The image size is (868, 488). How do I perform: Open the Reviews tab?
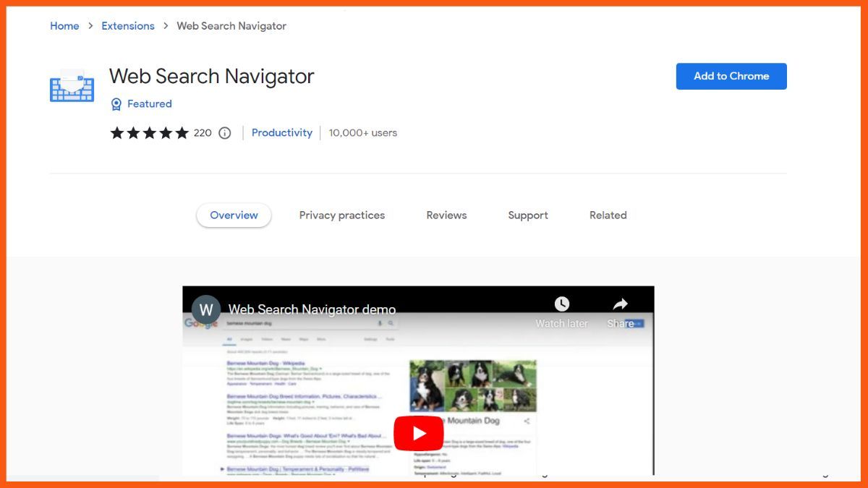(x=446, y=215)
